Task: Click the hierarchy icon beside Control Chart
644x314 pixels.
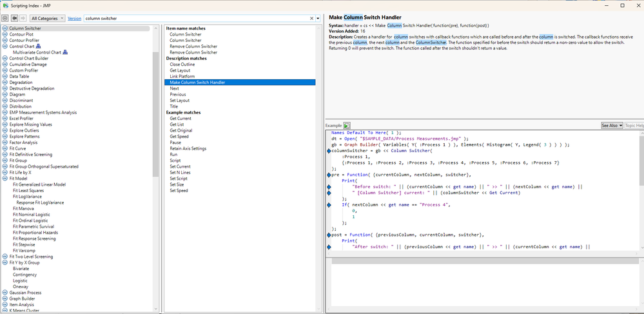Action: click(38, 46)
